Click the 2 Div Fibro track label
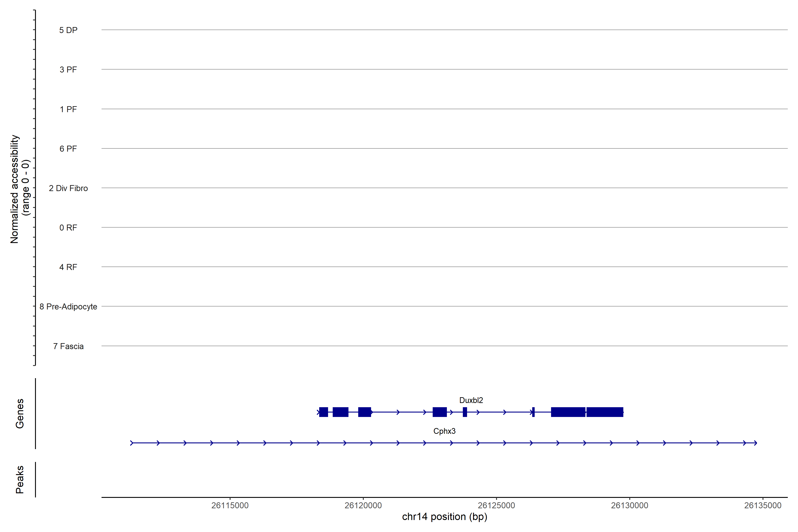 [68, 188]
